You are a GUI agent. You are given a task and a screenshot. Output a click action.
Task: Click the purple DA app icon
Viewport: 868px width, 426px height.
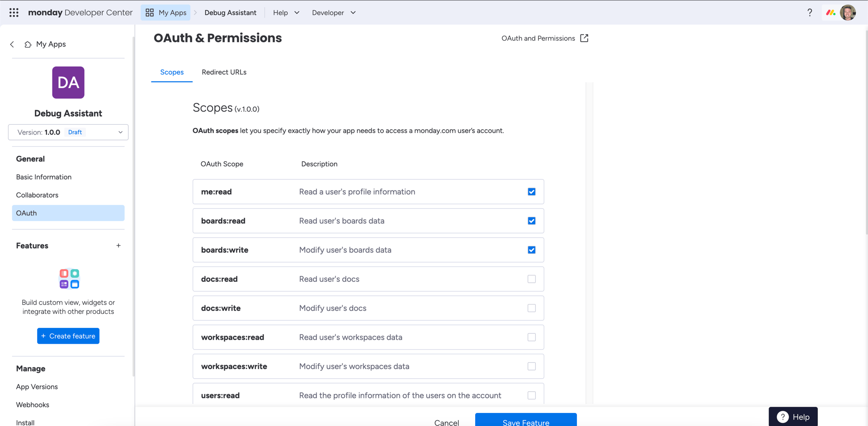coord(68,83)
